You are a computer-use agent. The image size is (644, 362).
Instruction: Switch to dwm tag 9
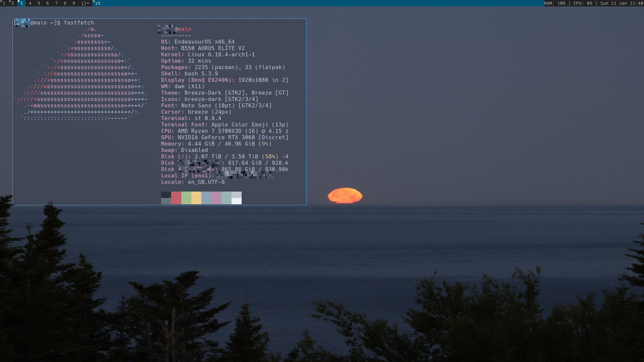pos(74,3)
